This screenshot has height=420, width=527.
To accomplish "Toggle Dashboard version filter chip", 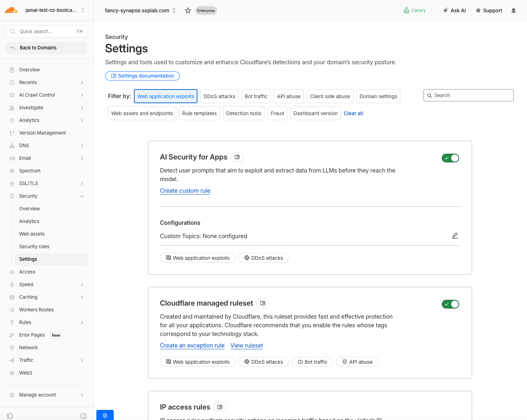I will 315,113.
